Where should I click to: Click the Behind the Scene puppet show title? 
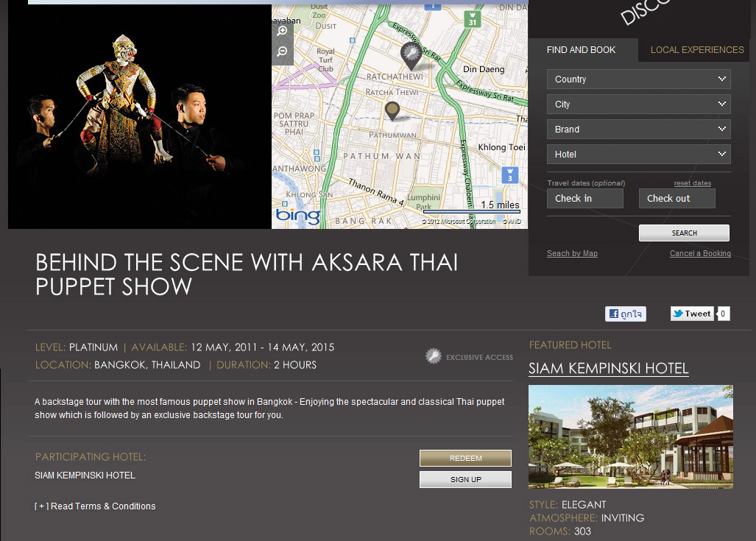click(x=247, y=275)
